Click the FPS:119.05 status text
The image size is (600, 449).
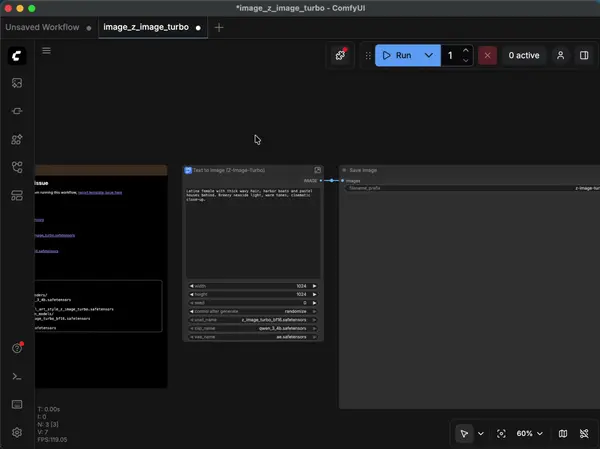pos(52,440)
